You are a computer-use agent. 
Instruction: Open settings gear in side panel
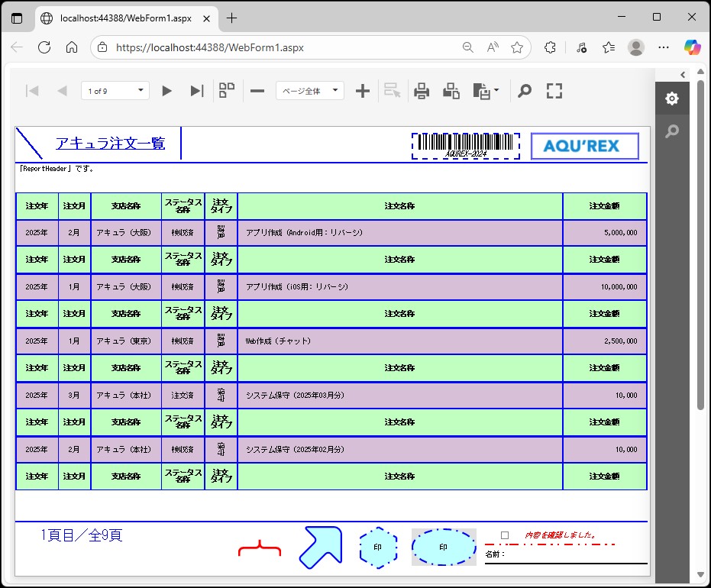(x=671, y=99)
